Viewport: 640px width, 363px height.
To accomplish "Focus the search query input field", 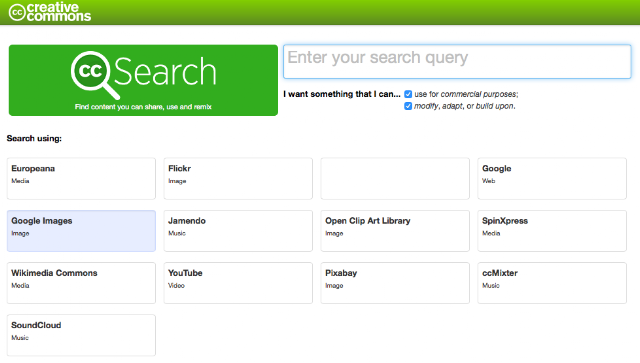I will coord(457,62).
